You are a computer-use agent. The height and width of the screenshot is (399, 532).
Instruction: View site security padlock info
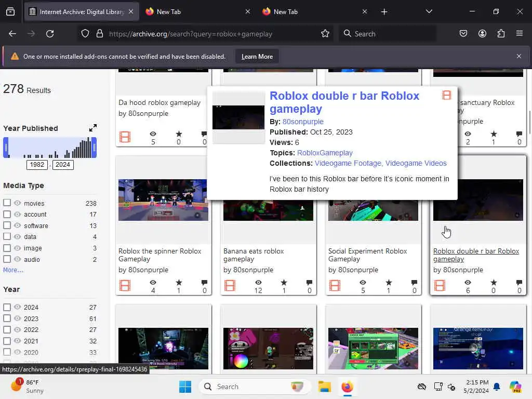click(99, 34)
